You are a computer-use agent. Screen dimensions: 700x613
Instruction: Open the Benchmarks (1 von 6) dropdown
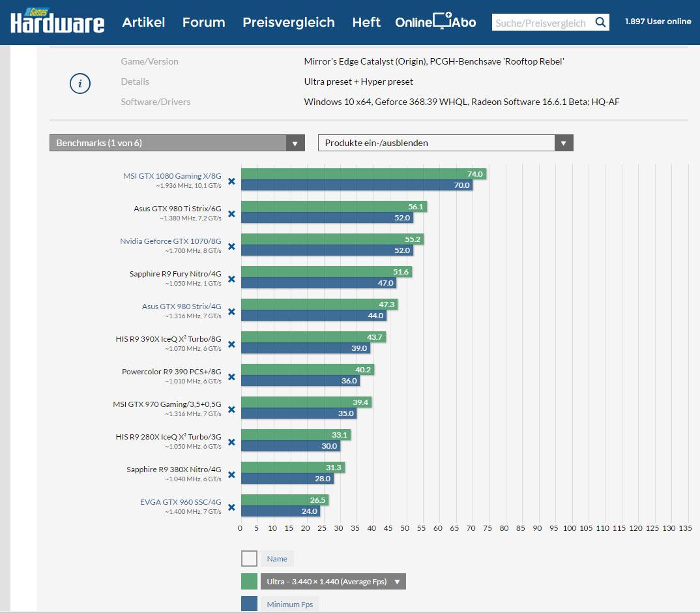click(x=177, y=143)
